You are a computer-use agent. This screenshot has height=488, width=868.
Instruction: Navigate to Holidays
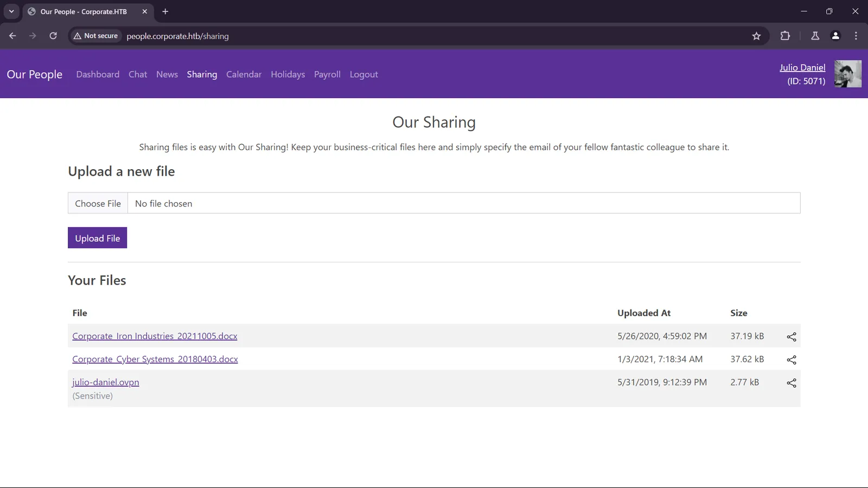tap(288, 74)
